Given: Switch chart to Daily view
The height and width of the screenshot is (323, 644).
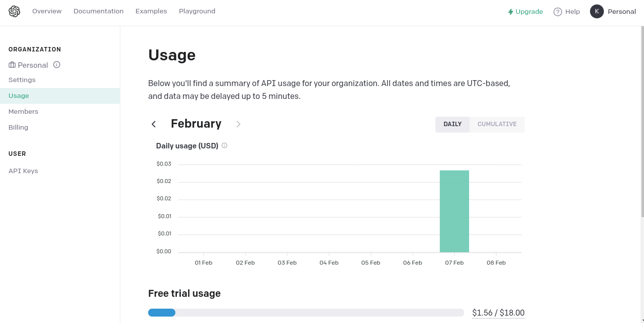Looking at the screenshot, I should [452, 124].
